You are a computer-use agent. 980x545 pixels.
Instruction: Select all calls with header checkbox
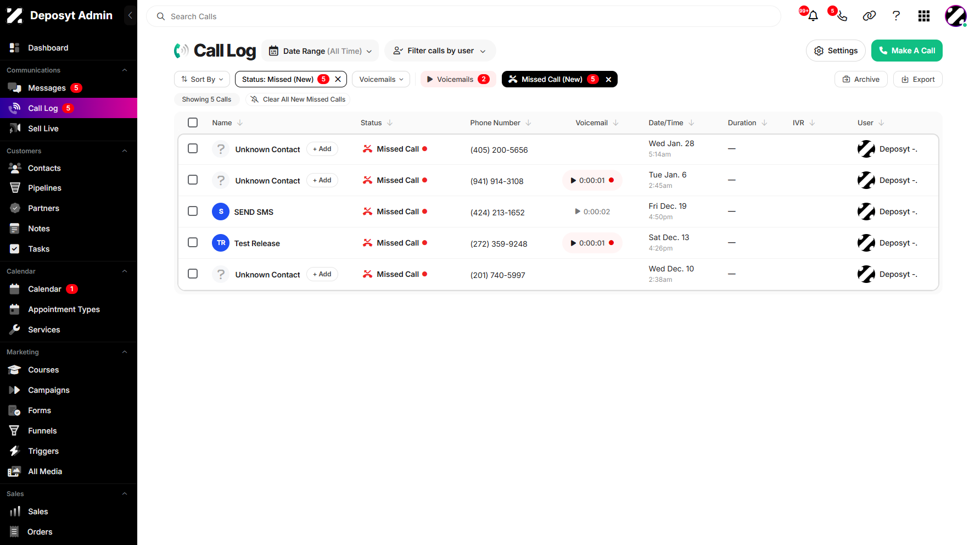click(x=193, y=123)
